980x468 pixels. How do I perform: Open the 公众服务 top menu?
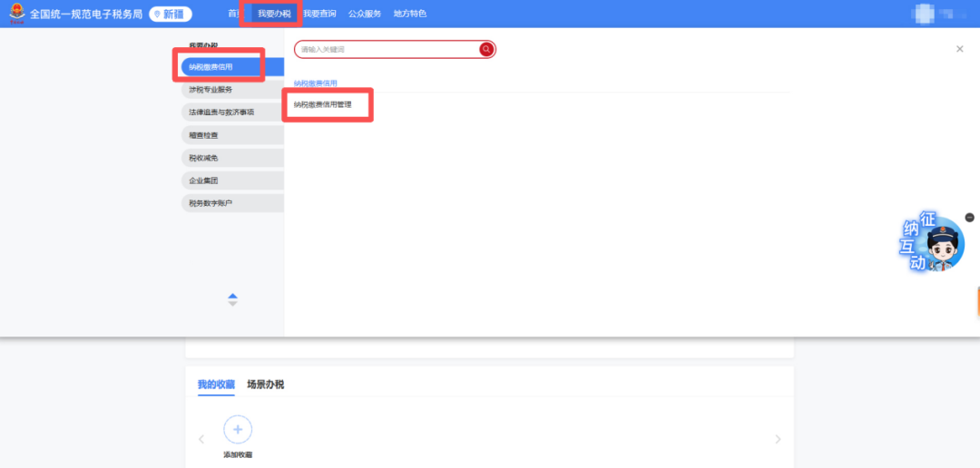point(365,14)
